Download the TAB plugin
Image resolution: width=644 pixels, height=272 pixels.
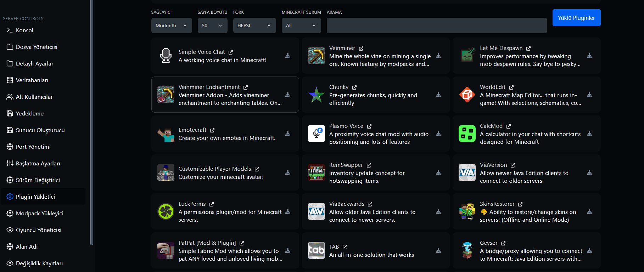pyautogui.click(x=438, y=250)
